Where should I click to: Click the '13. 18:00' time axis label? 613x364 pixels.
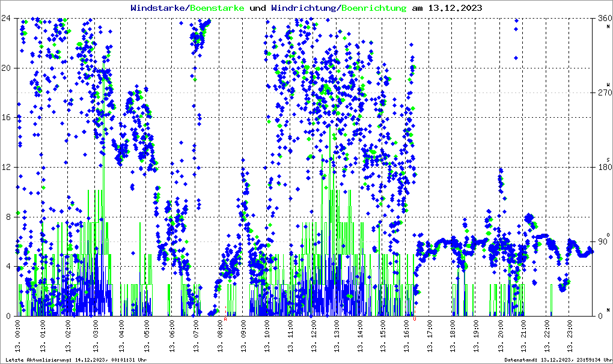pos(453,336)
